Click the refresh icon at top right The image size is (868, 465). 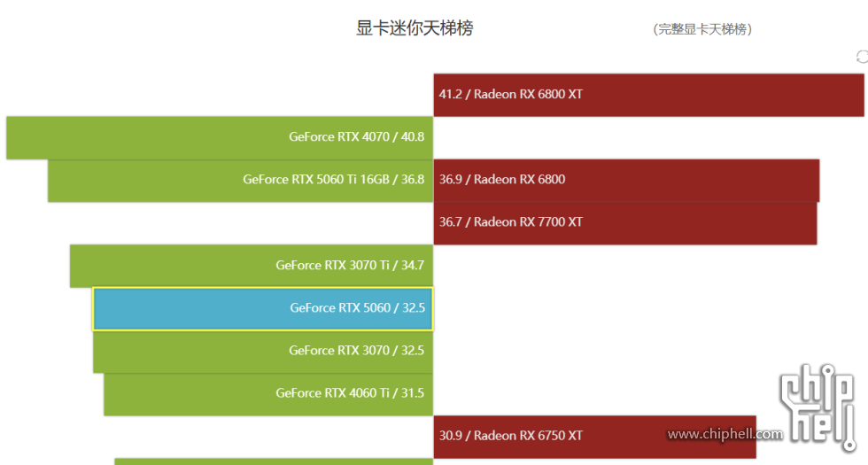tap(863, 57)
